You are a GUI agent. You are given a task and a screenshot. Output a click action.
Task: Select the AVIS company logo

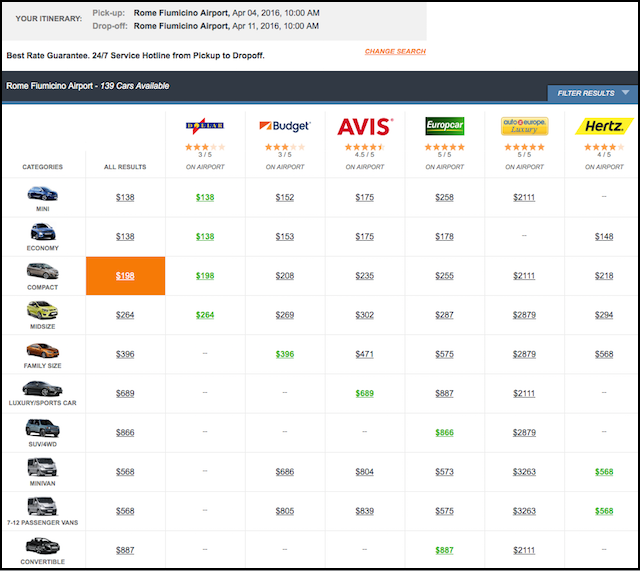pyautogui.click(x=364, y=126)
